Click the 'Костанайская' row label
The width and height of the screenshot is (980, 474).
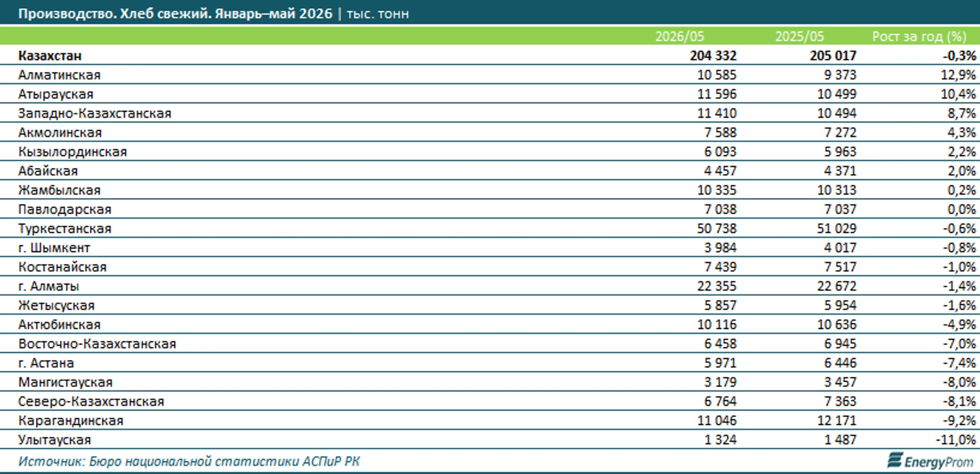click(63, 267)
